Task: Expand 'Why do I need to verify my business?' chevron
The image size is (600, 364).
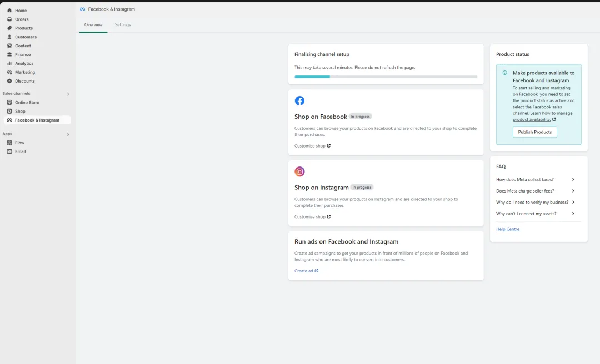Action: (x=573, y=202)
